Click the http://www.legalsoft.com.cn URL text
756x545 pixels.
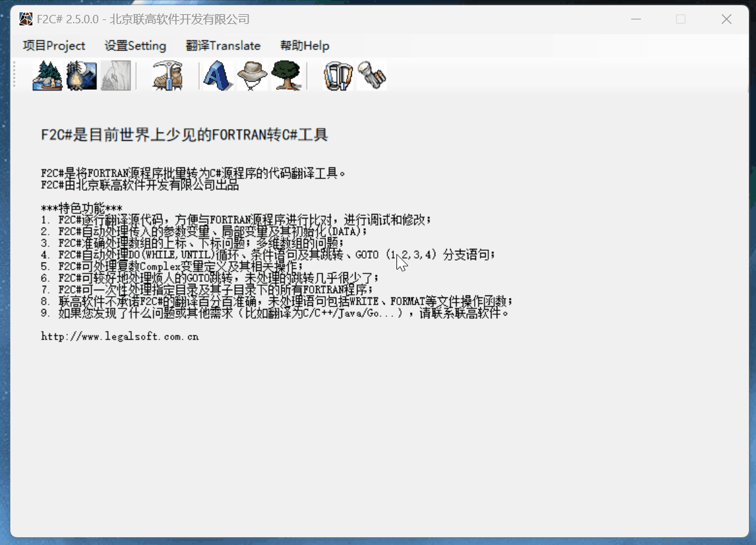(120, 336)
